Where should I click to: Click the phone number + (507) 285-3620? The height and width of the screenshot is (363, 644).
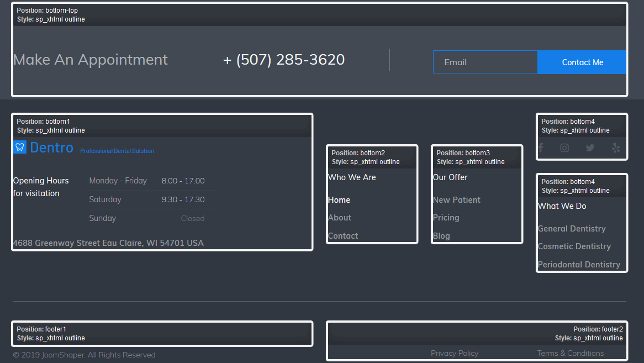[284, 60]
